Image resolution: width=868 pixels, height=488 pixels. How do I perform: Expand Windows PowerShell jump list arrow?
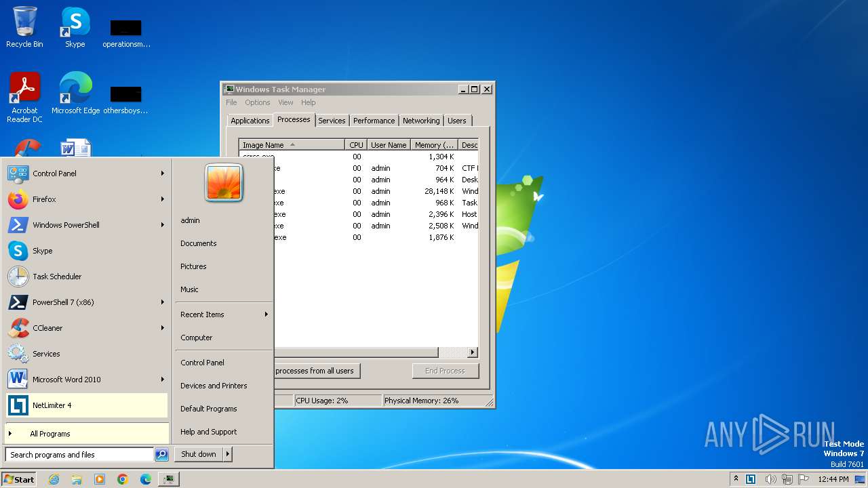163,225
